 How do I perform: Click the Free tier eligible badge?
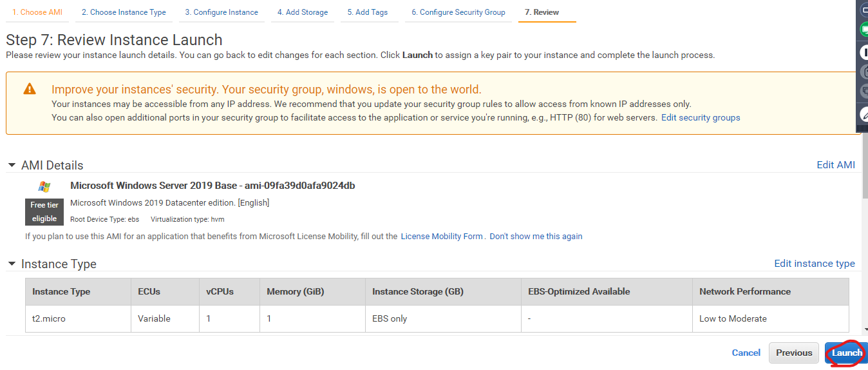(x=44, y=212)
